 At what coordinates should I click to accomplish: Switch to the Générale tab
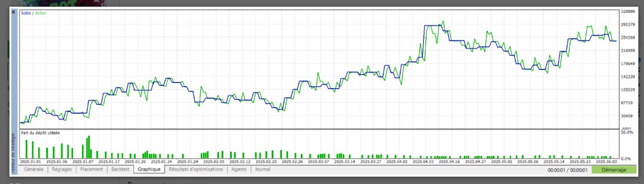tap(33, 170)
